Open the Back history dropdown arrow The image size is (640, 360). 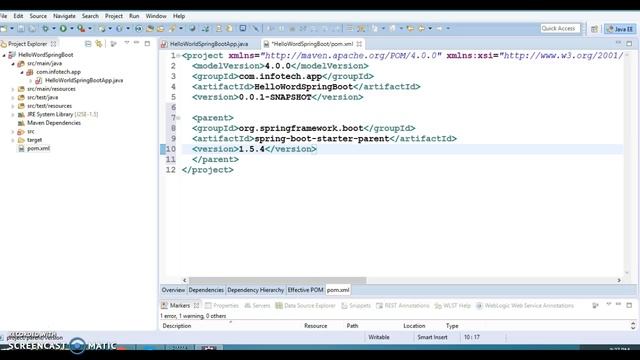tap(430, 29)
